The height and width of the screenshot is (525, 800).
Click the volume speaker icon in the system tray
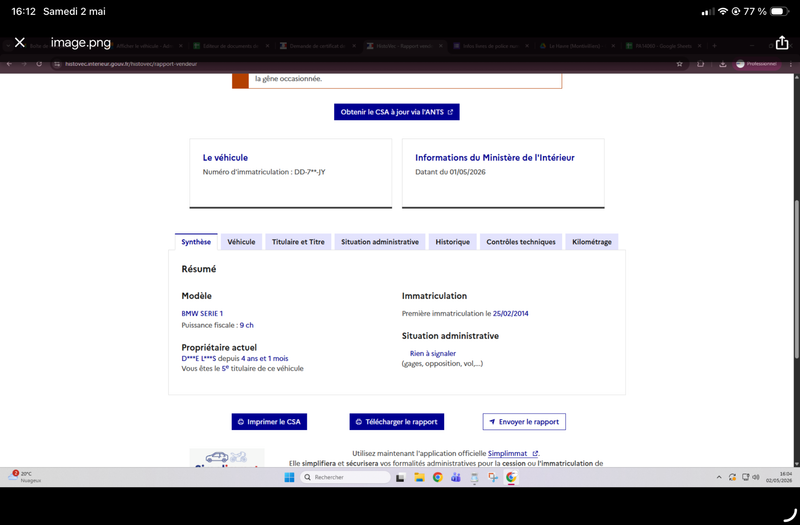click(756, 478)
